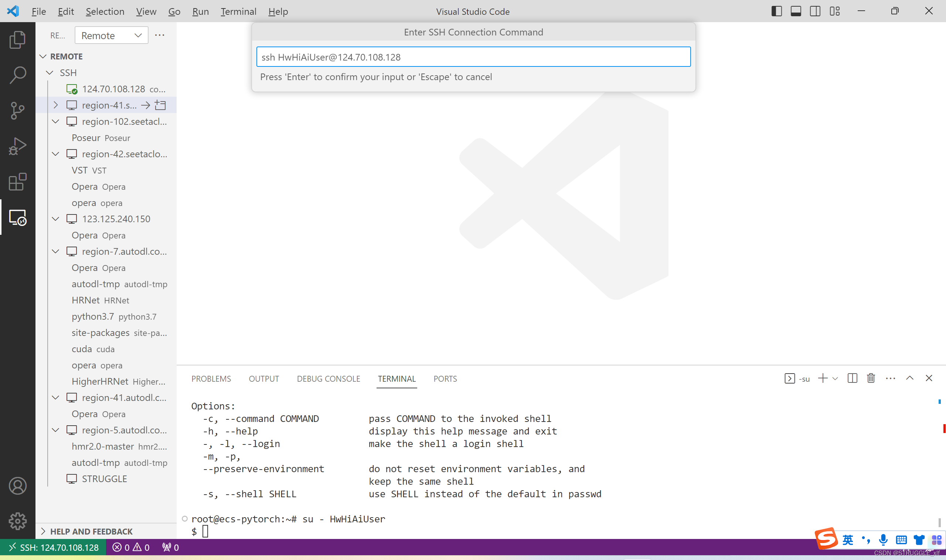The image size is (946, 560).
Task: Click the Help menu in menu bar
Action: pyautogui.click(x=278, y=11)
